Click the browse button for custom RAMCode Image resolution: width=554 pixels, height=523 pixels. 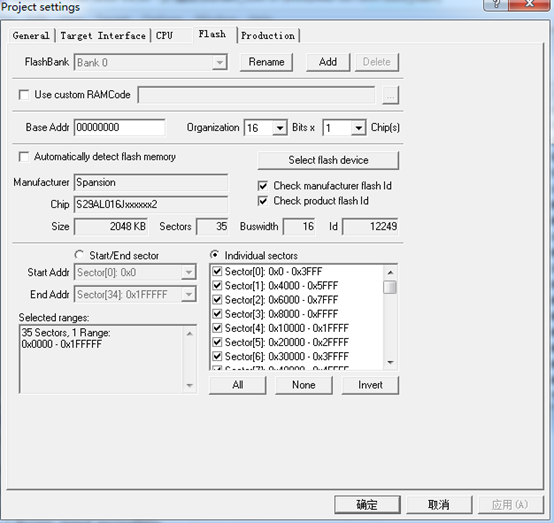[390, 95]
